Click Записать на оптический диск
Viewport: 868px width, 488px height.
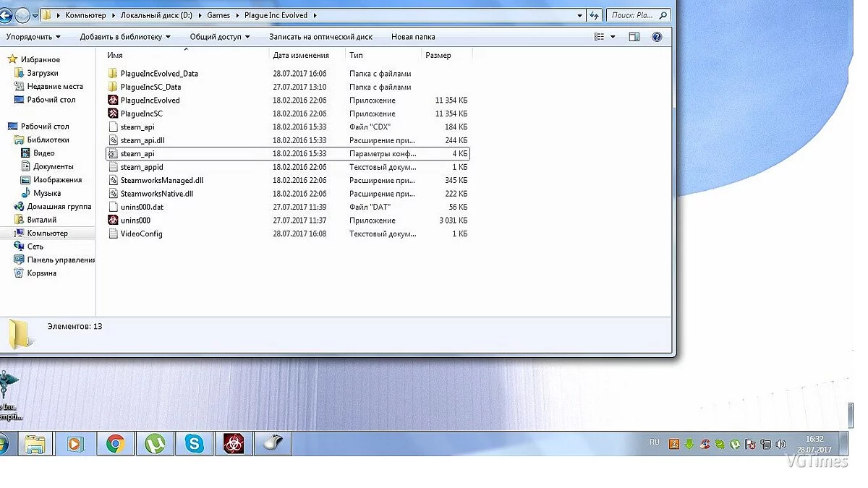pos(320,37)
